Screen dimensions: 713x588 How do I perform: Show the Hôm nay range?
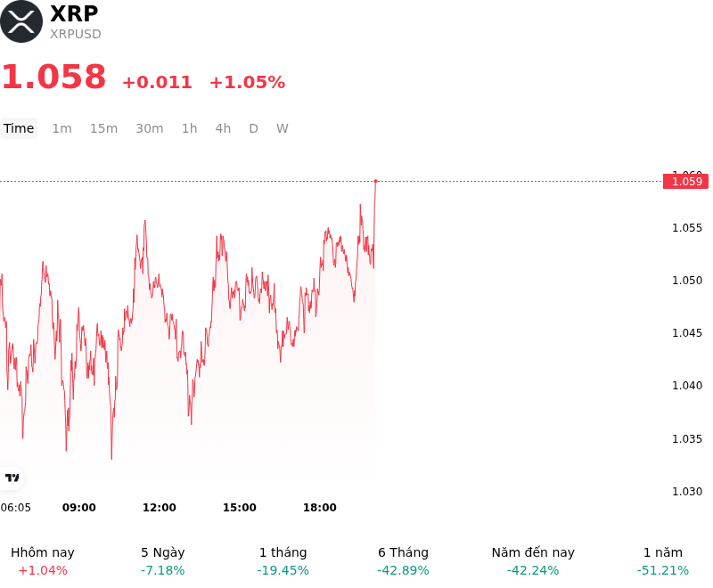[43, 561]
